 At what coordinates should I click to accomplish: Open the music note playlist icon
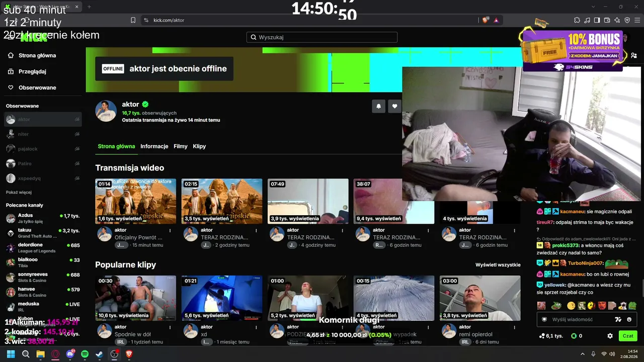587,20
